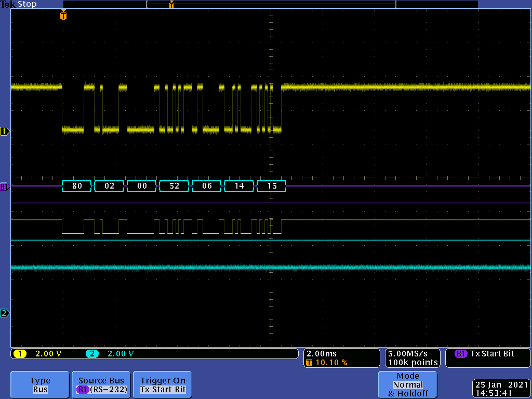
Task: Click the channel 2 ground marker
Action: click(x=5, y=313)
